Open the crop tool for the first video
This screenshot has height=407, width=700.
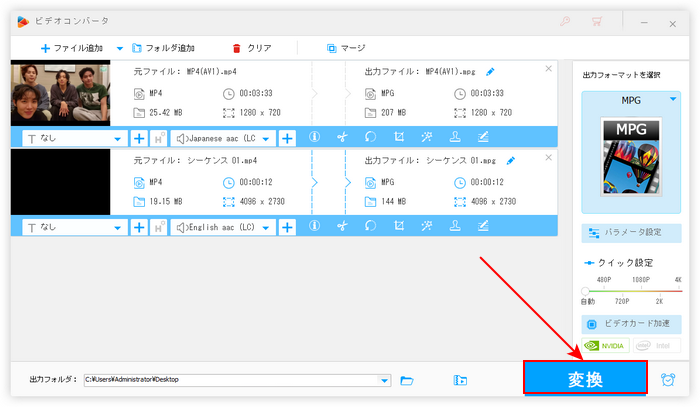pos(399,138)
